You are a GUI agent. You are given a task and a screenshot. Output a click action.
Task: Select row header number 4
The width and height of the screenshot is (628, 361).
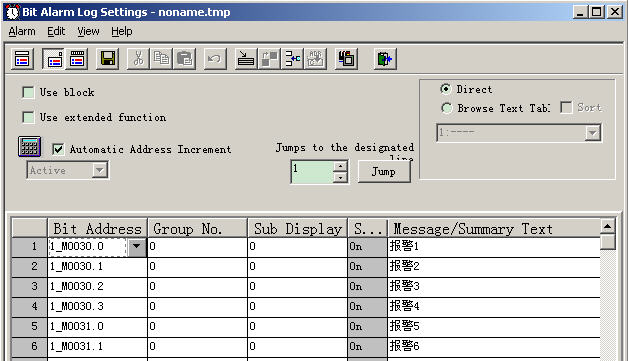click(x=29, y=307)
